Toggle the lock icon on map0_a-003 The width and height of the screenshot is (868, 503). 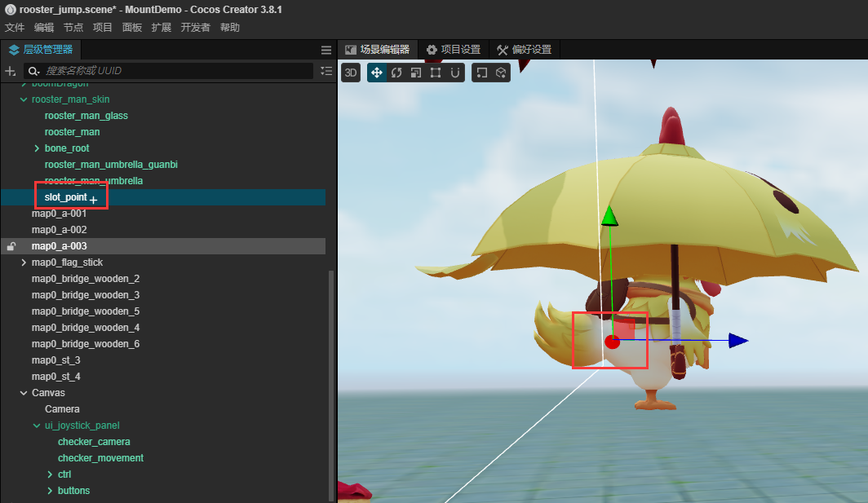pyautogui.click(x=11, y=246)
